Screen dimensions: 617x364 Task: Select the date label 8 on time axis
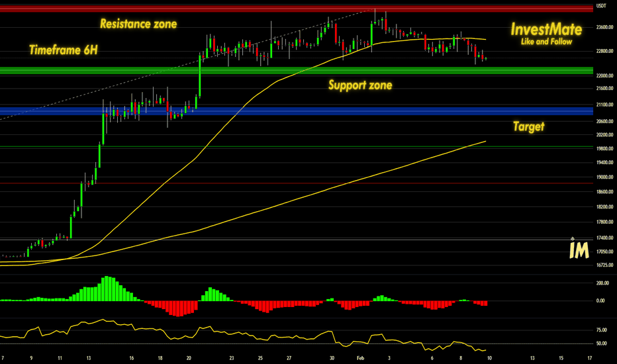[x=461, y=358]
